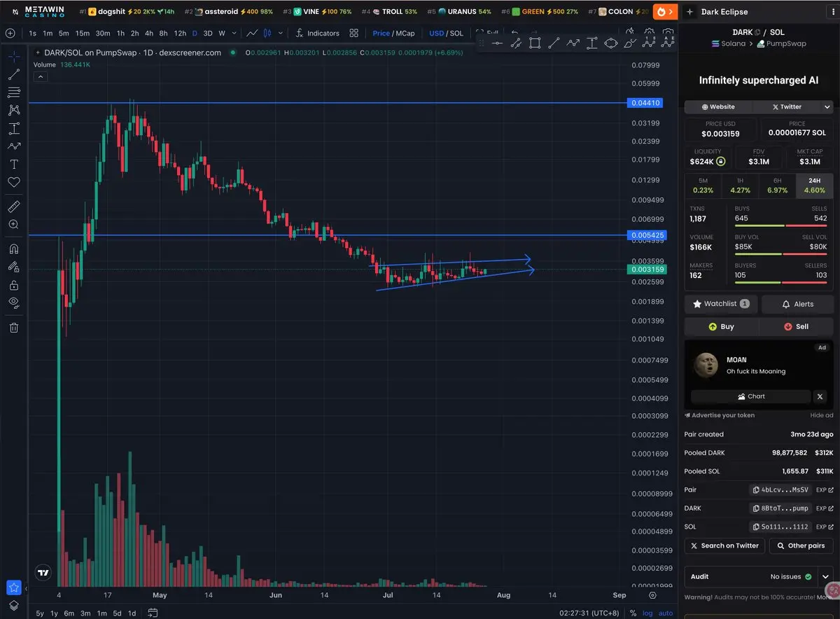Open Other pairs list
This screenshot has width=840, height=619.
click(801, 545)
